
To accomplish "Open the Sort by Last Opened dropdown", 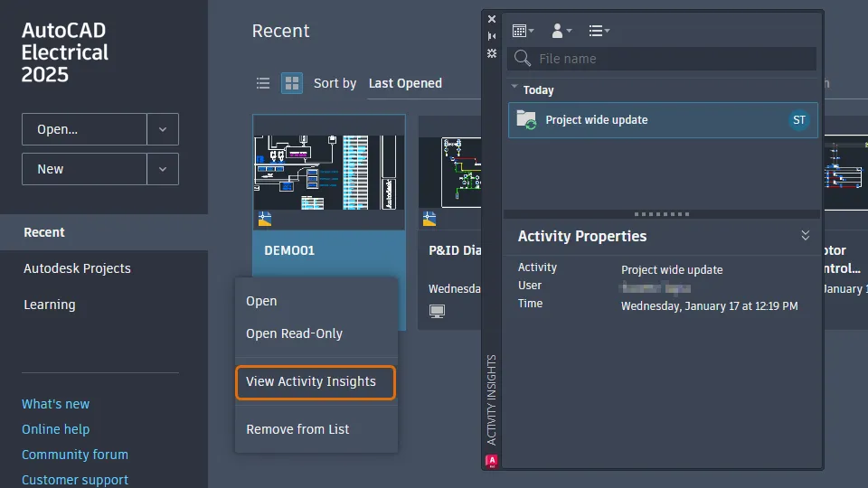I will [405, 83].
